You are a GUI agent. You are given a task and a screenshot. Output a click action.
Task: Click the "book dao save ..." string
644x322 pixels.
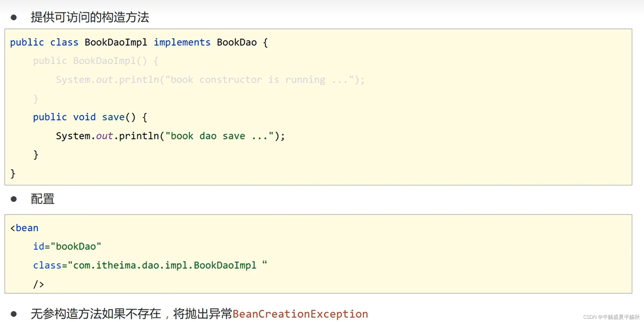pyautogui.click(x=219, y=136)
